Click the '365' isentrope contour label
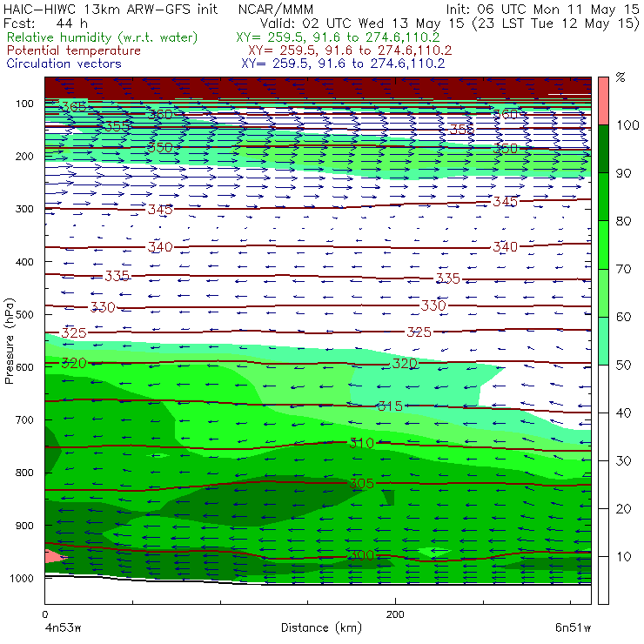 (x=73, y=107)
